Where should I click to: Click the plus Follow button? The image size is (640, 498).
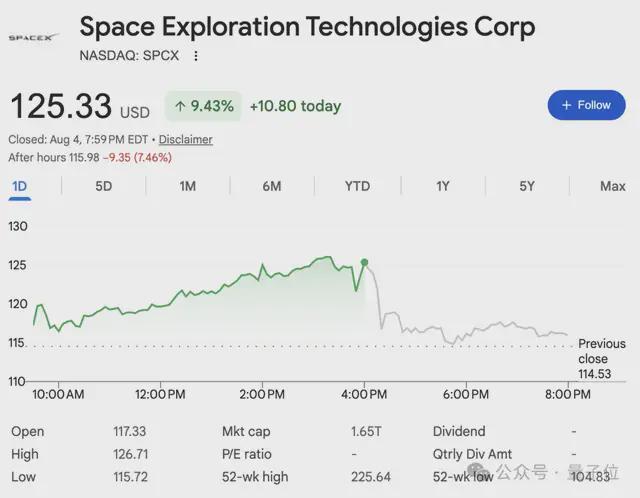pyautogui.click(x=587, y=105)
